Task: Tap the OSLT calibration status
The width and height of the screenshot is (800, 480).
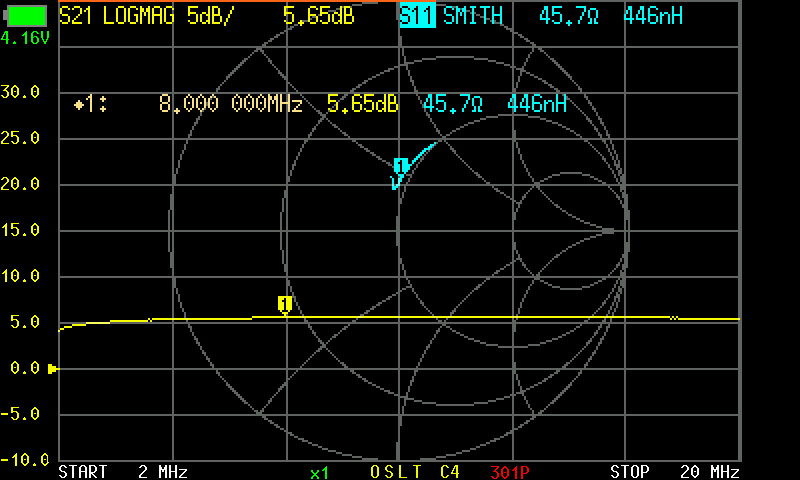Action: point(396,472)
